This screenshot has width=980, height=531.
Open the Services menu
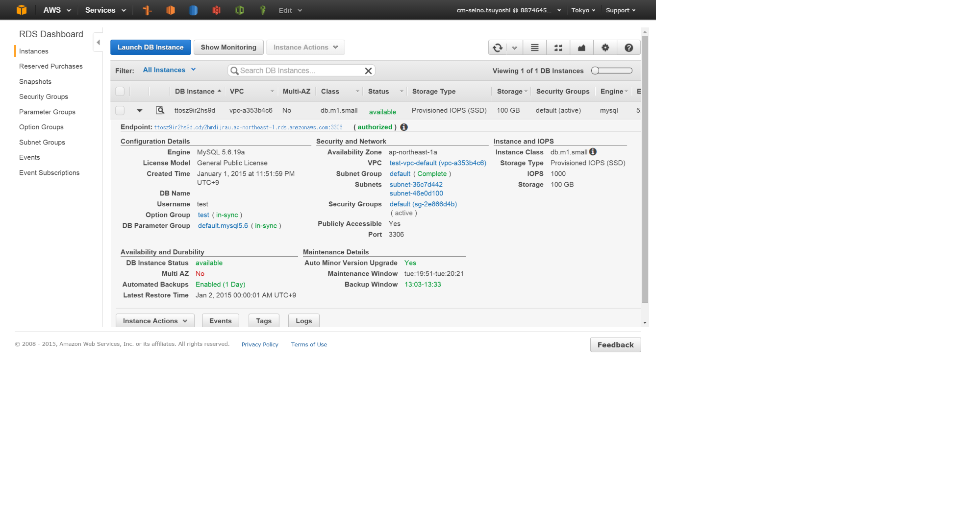[104, 10]
